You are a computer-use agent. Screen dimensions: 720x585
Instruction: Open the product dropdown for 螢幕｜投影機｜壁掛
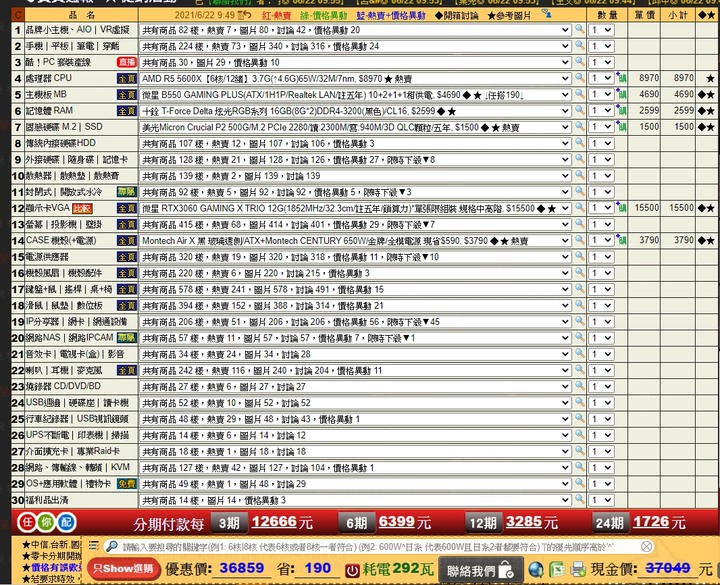click(x=355, y=225)
